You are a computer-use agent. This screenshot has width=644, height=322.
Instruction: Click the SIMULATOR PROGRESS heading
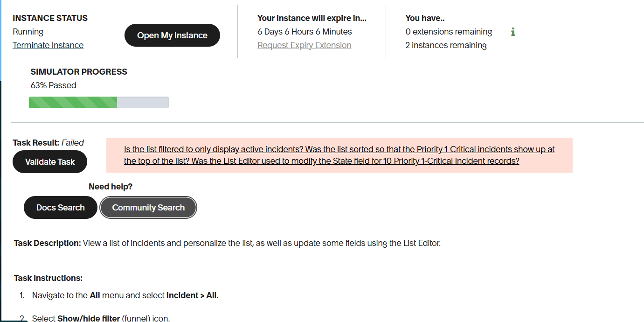coord(79,72)
